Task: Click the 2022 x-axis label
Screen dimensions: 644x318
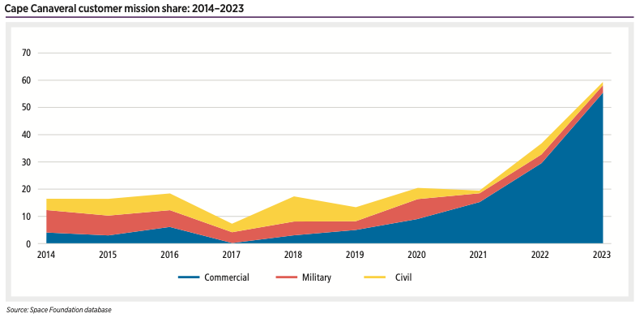Action: (540, 255)
